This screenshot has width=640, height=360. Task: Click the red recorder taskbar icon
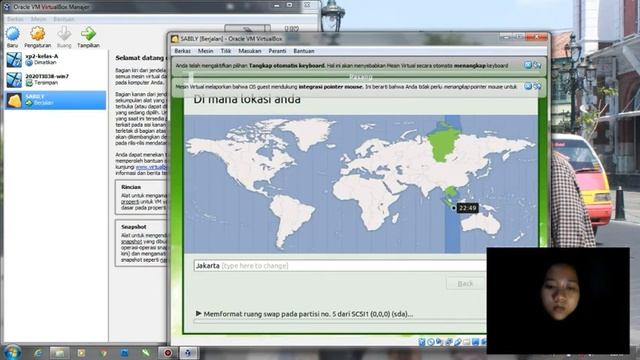pyautogui.click(x=167, y=353)
